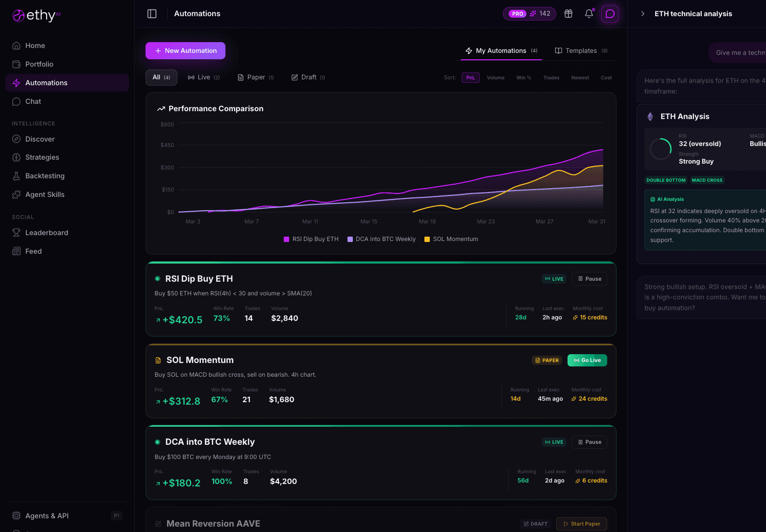Toggle DCA into BTC Weekly legend swatch
This screenshot has height=532, width=766.
(x=350, y=239)
